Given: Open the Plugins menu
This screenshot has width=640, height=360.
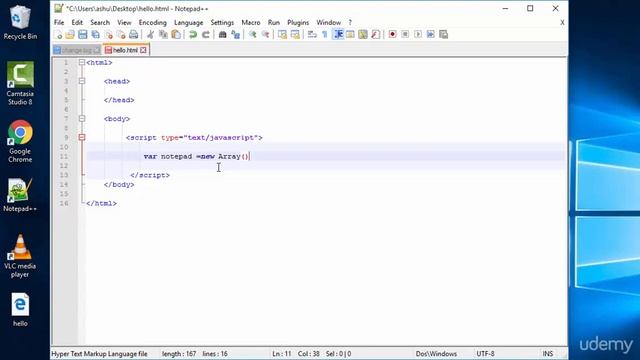Looking at the screenshot, I should [x=298, y=22].
